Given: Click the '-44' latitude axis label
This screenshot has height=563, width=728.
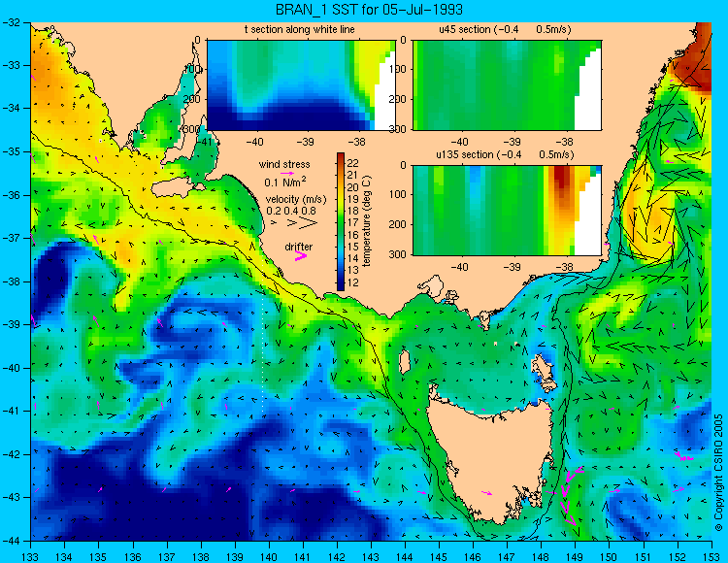Looking at the screenshot, I should tap(11, 541).
